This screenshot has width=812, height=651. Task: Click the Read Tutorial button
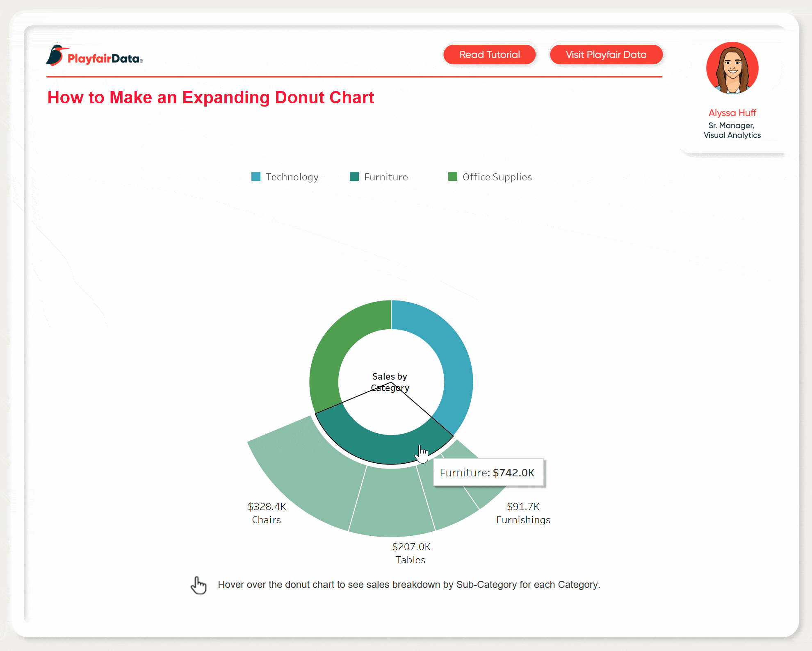click(x=489, y=55)
